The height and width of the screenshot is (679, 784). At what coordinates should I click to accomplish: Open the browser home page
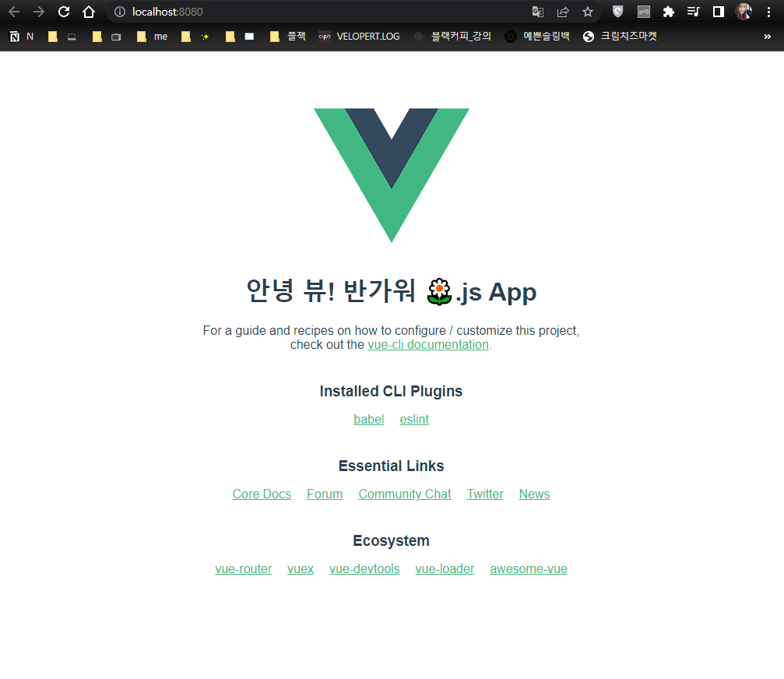coord(89,12)
